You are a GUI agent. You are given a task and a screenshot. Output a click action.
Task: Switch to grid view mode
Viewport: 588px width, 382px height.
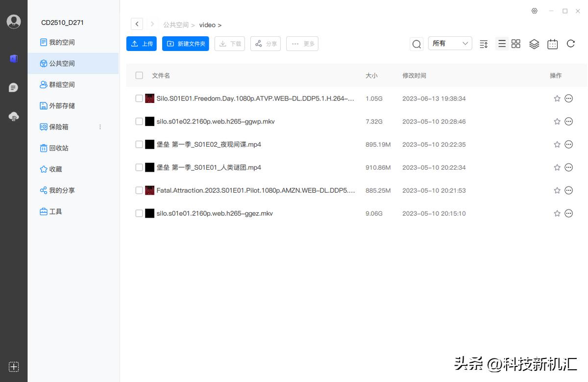coord(515,44)
